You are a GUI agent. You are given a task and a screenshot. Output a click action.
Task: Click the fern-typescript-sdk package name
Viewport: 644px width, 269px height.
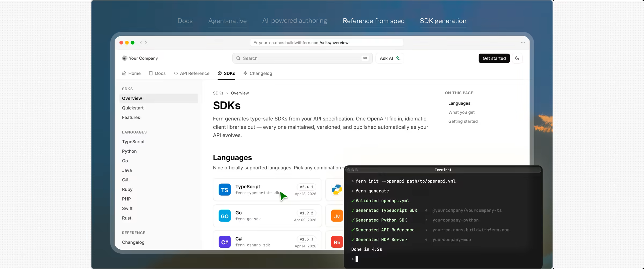pos(257,193)
